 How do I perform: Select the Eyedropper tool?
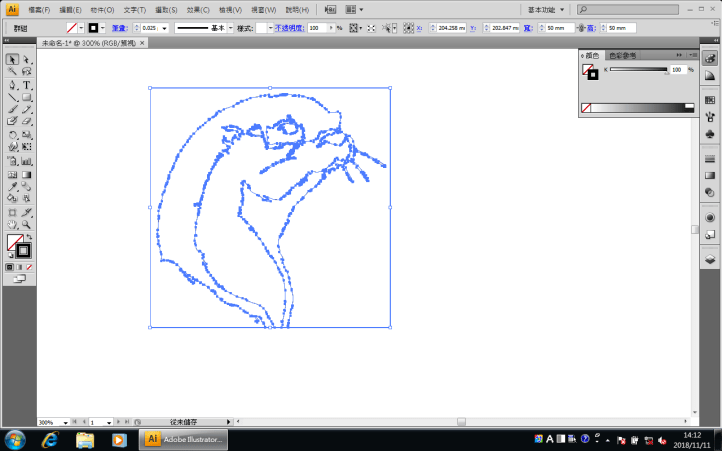tap(12, 186)
